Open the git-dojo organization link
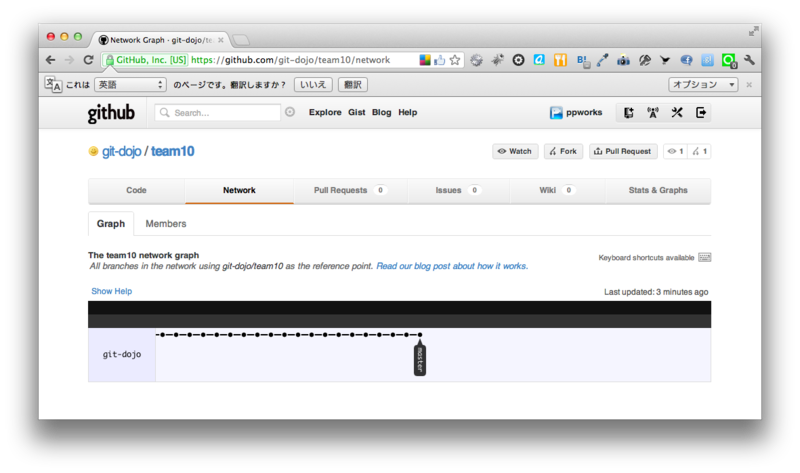 point(121,152)
